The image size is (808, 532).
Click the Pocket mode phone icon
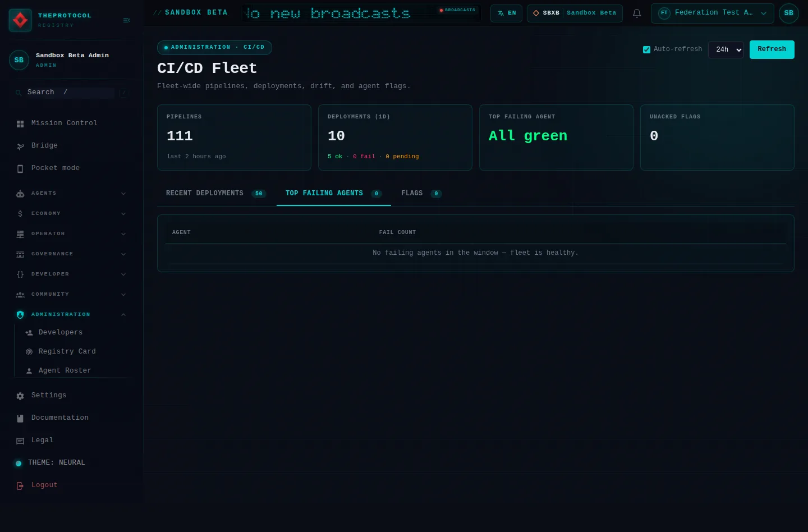20,168
